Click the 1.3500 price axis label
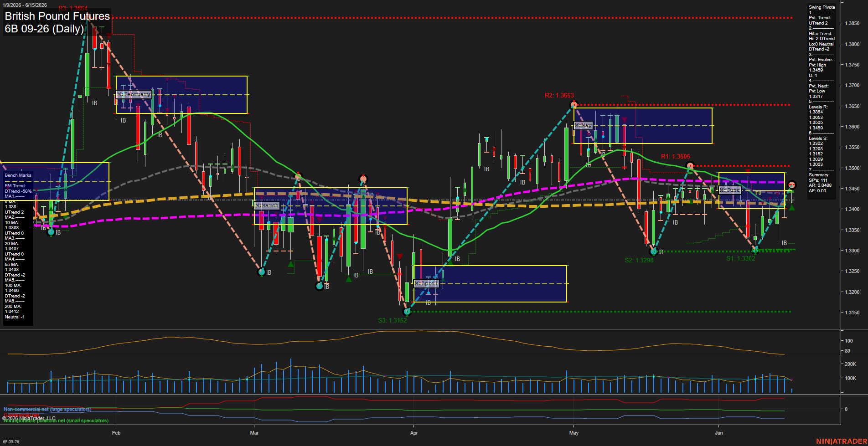 852,168
